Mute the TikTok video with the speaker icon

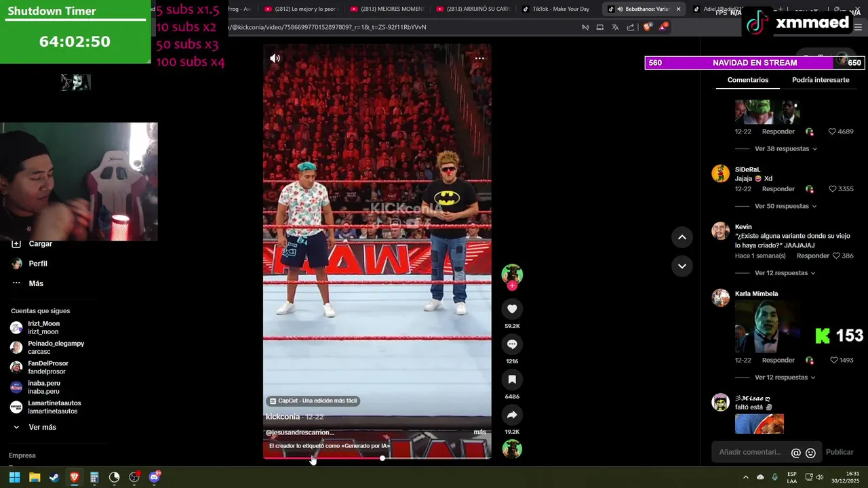click(x=275, y=58)
